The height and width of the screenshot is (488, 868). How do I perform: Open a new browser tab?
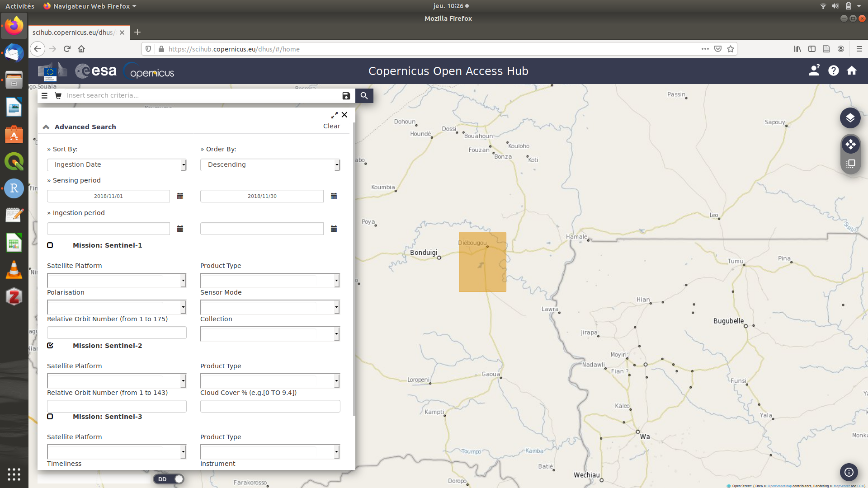click(x=137, y=32)
